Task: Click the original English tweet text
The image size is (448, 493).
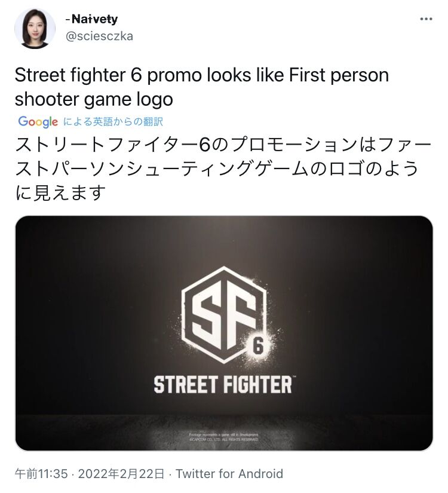Action: coord(201,87)
